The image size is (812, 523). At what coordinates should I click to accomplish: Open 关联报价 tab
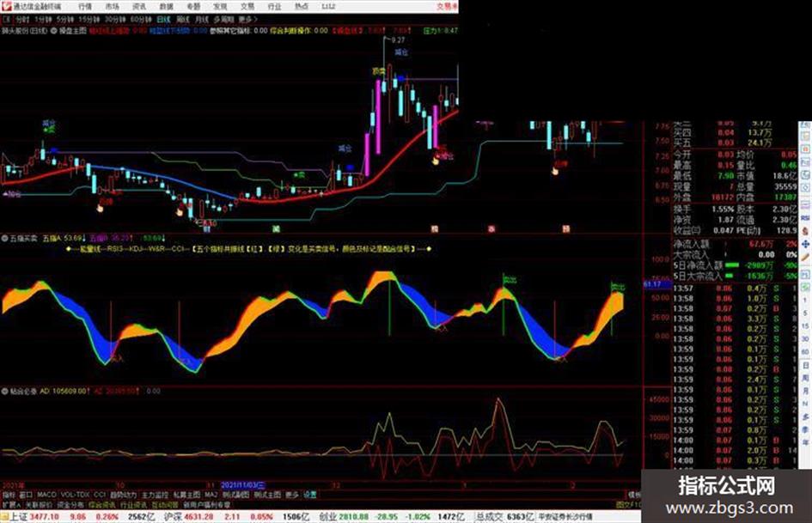tap(39, 504)
